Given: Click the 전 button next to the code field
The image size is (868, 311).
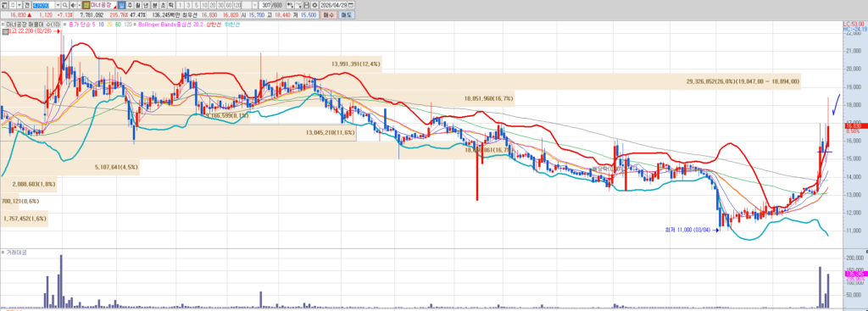Looking at the screenshot, I should tap(27, 5).
